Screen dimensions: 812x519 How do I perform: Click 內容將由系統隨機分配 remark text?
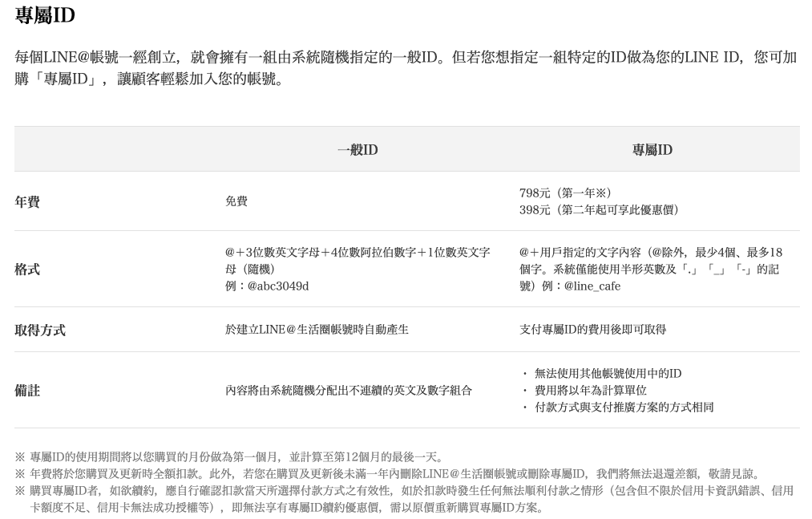(349, 390)
